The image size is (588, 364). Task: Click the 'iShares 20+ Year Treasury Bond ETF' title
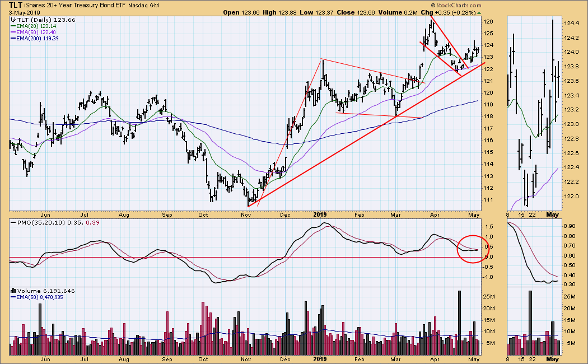(75, 6)
